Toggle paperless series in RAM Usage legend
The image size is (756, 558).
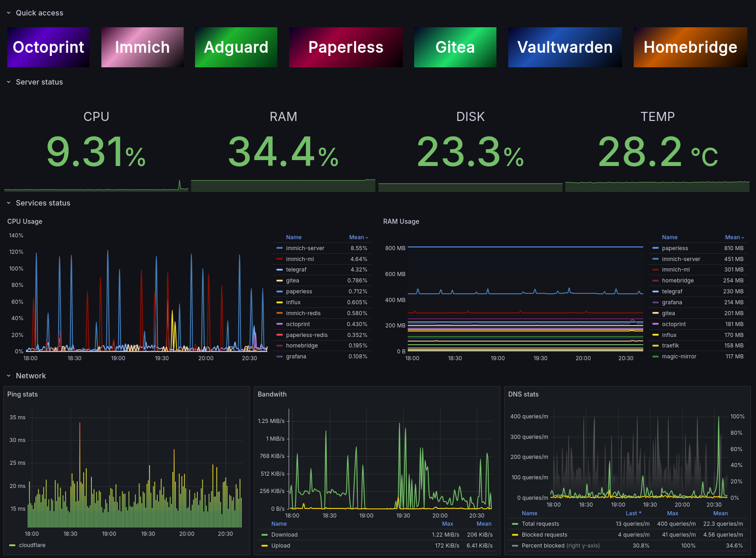675,248
